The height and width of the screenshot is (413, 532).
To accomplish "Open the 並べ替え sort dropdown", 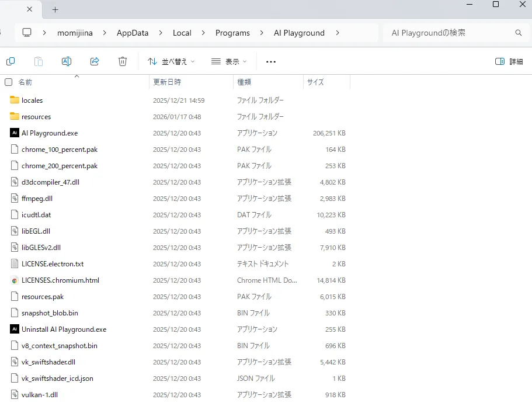I will (171, 61).
